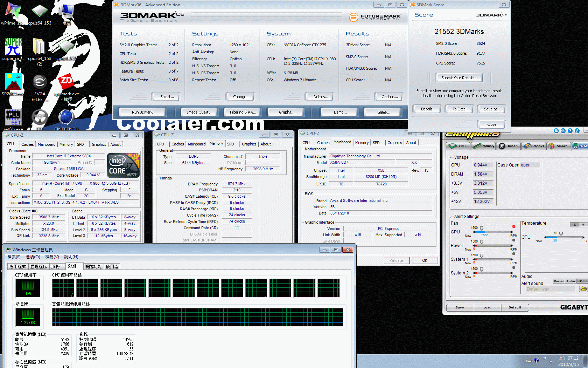The height and width of the screenshot is (368, 588).
Task: Click Run 3DMark button
Action: tap(142, 112)
